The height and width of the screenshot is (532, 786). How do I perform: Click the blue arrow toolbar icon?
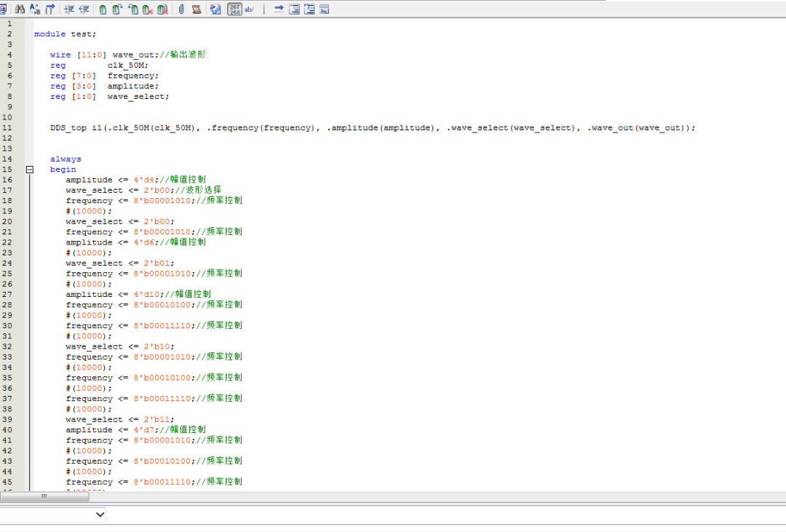(279, 9)
